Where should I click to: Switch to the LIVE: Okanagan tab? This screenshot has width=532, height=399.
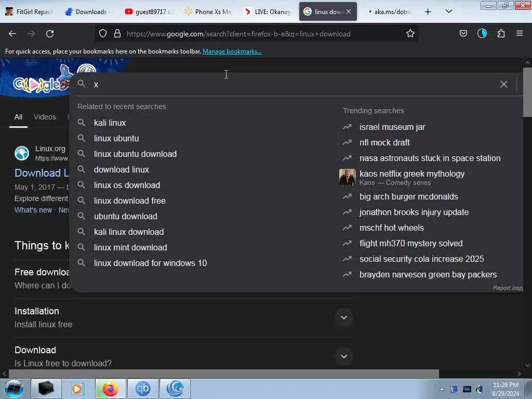coord(268,12)
